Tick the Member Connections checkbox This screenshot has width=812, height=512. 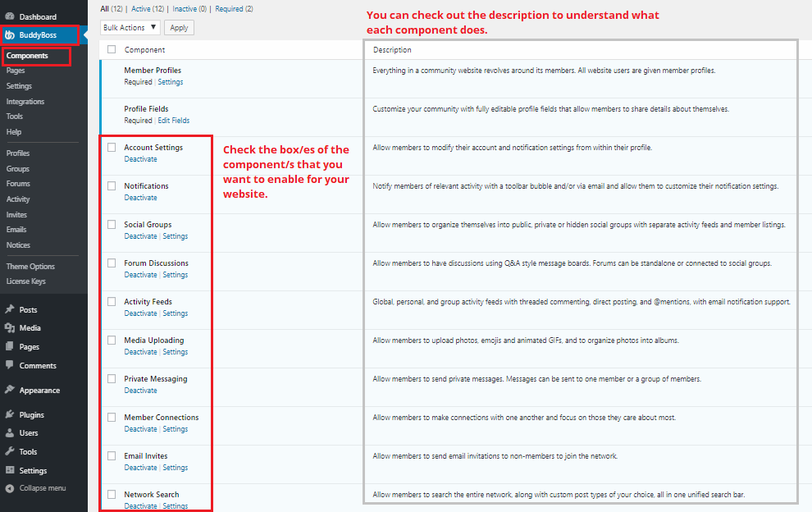(112, 417)
